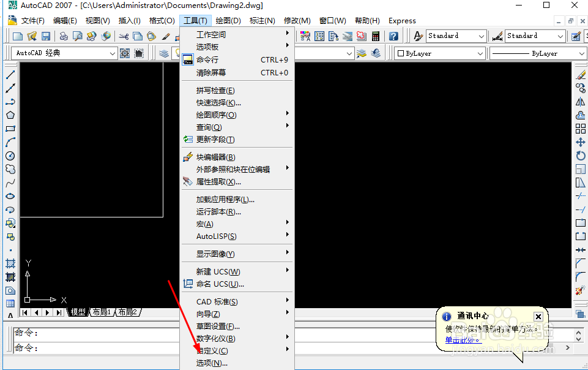Open the linetype ByLayer dropdown

(538, 53)
